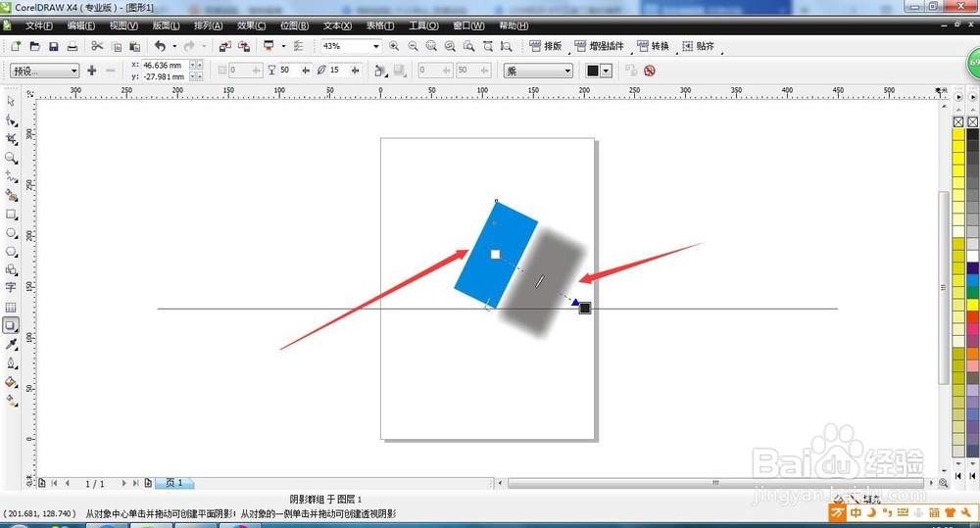Open the 文件(F) menu
This screenshot has height=528, width=980.
click(x=39, y=25)
